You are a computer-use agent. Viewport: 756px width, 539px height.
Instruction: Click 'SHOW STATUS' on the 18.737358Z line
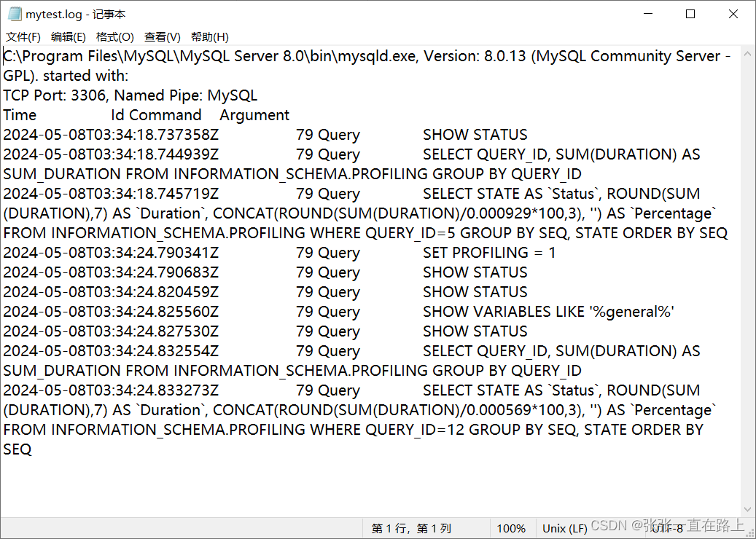point(475,135)
